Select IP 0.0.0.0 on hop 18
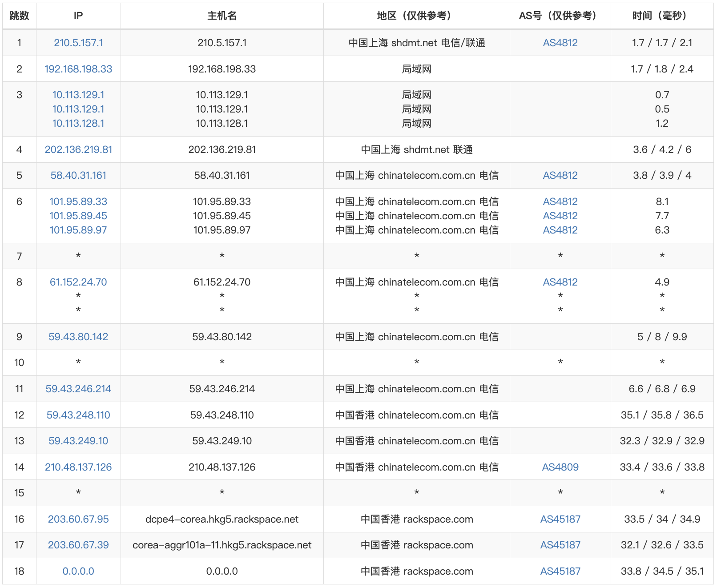This screenshot has height=588, width=717. [x=78, y=571]
